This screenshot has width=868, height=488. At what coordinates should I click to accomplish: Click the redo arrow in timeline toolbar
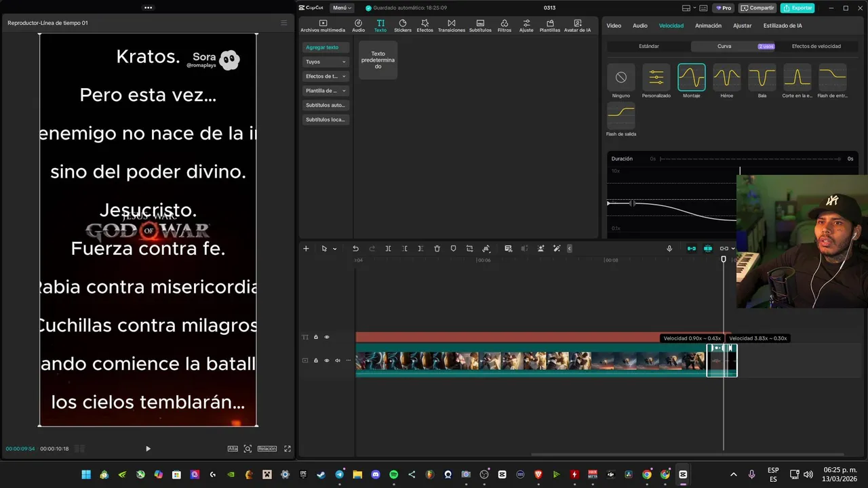coord(372,249)
